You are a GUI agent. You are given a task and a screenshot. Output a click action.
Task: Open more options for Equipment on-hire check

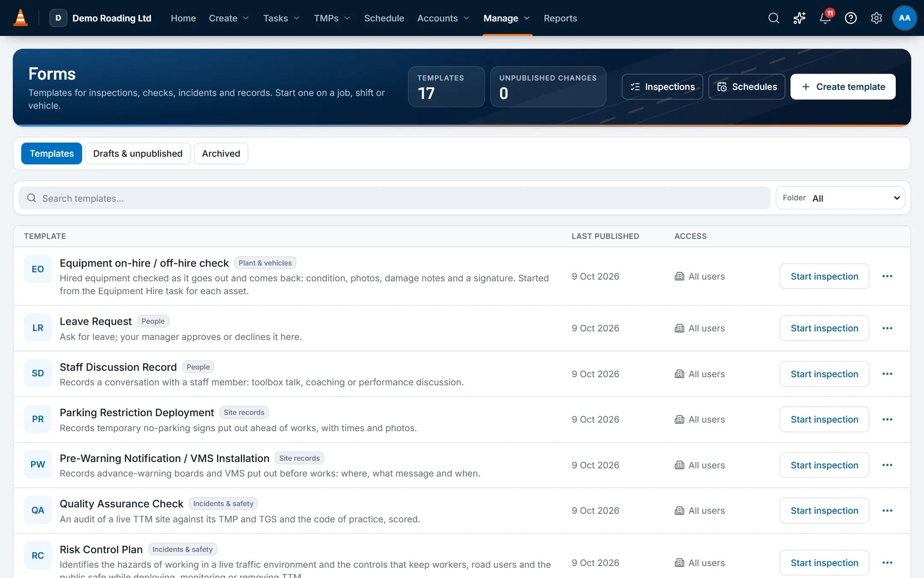[887, 276]
